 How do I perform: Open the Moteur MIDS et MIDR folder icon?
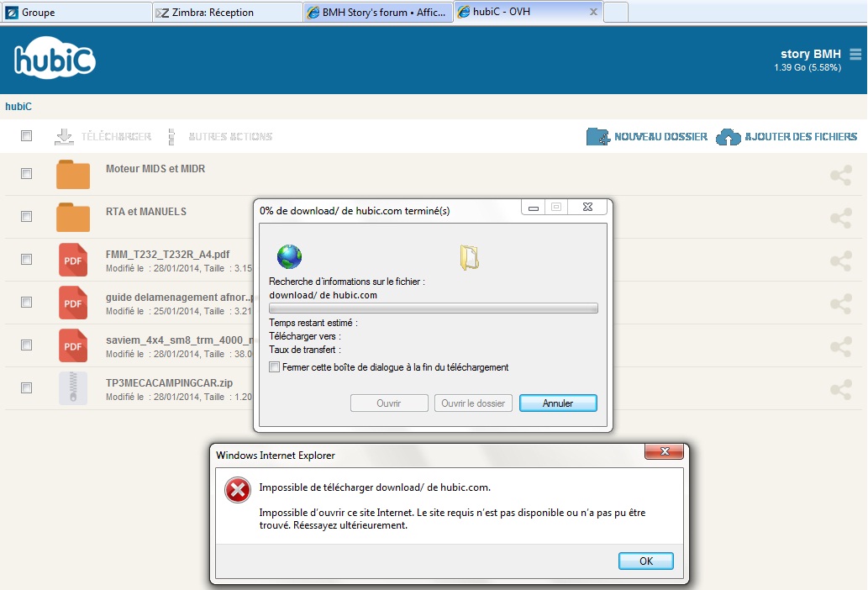click(x=73, y=175)
